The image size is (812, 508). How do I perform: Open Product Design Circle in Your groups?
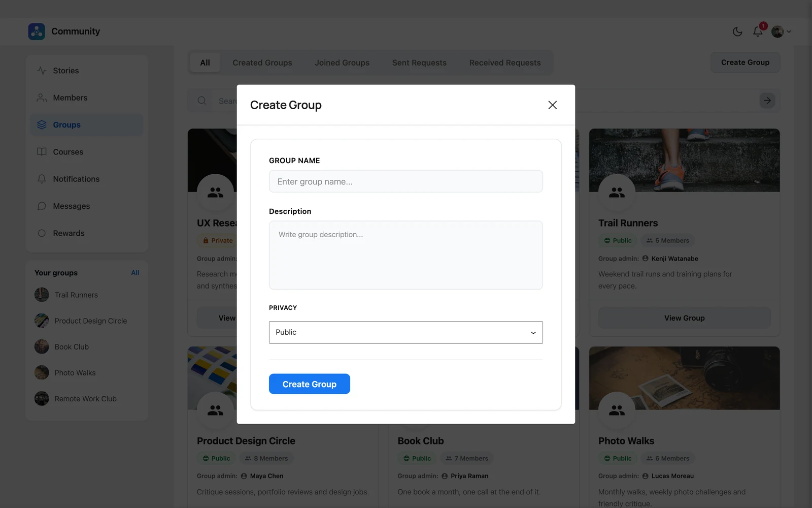(x=87, y=321)
